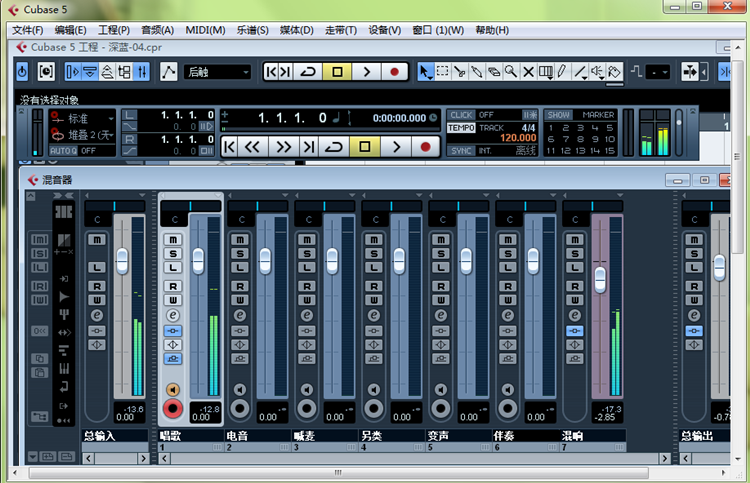Open the selection tool sub-options arrow
750x483 pixels.
tap(430, 78)
